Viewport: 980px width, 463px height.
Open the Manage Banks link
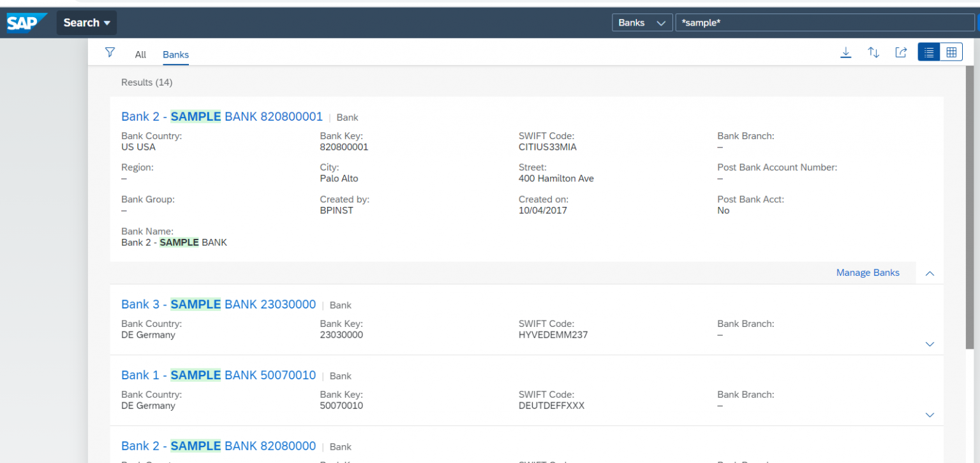coord(868,273)
